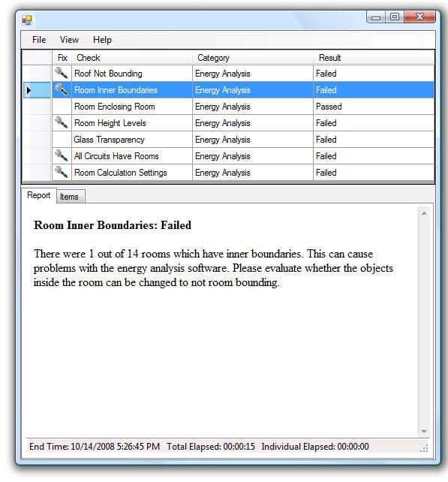Sort by the Check column header
Viewport: 448px width, 482px height.
132,58
